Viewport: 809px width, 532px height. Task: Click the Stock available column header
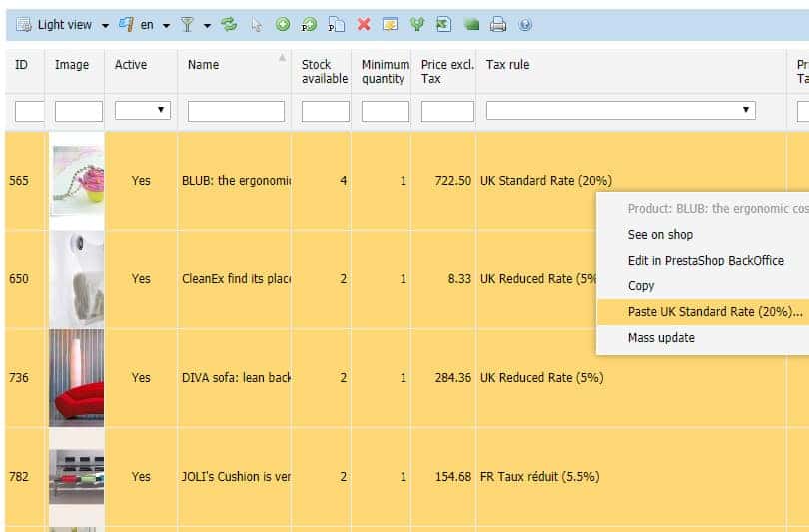324,72
